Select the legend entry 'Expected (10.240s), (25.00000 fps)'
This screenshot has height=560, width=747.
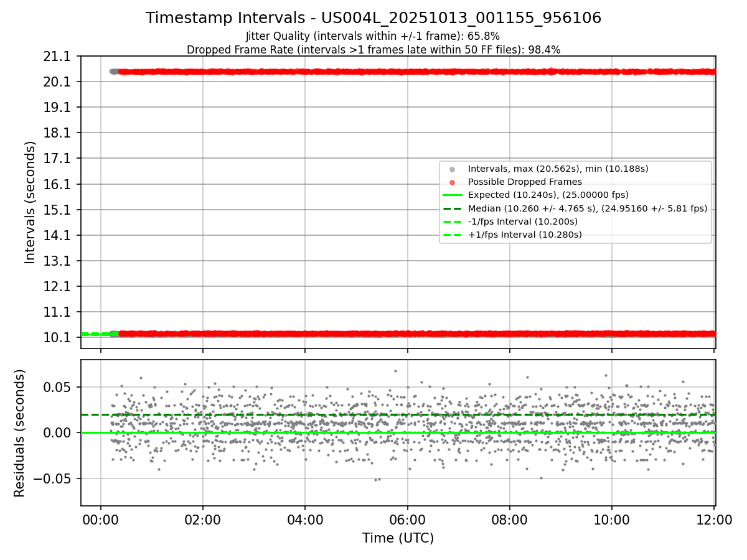coord(548,195)
